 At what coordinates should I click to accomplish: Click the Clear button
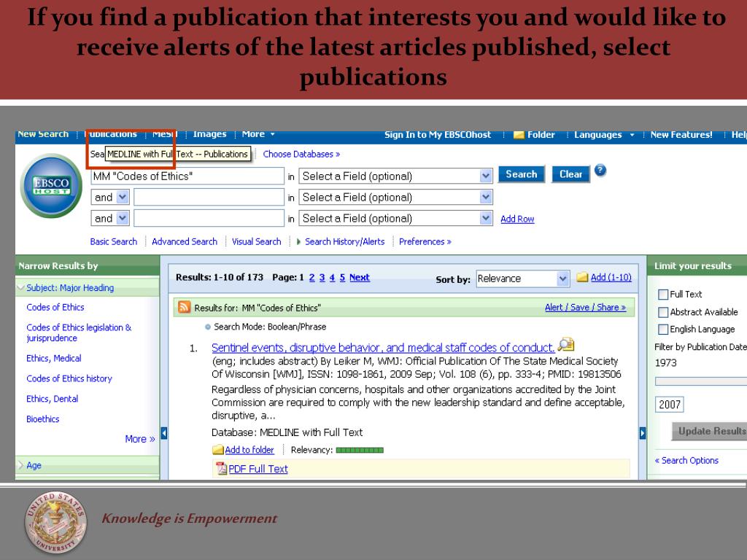570,174
